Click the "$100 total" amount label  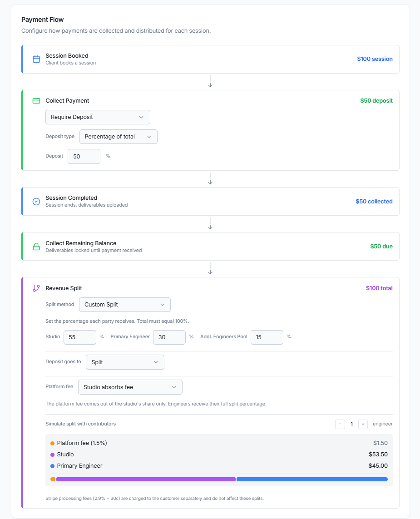pos(379,288)
